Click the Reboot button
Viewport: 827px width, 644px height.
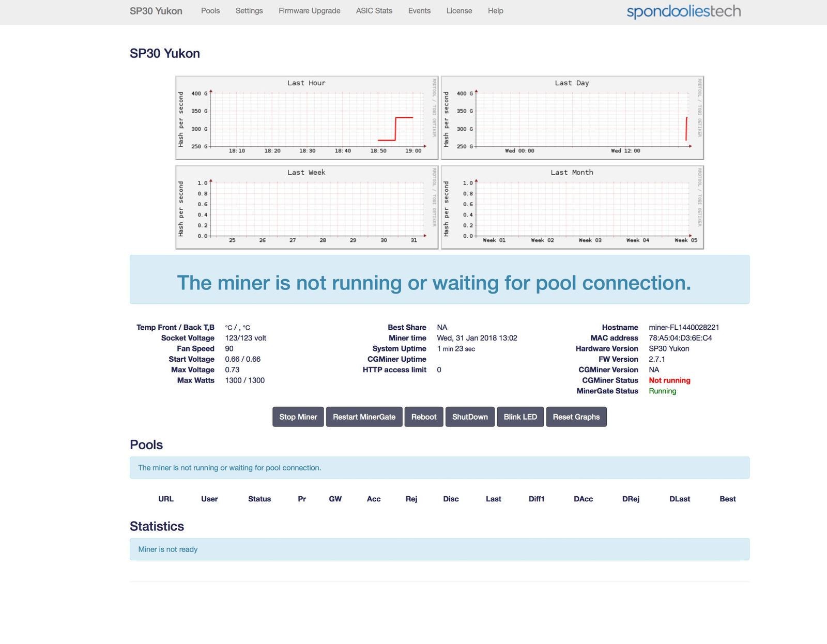coord(424,417)
